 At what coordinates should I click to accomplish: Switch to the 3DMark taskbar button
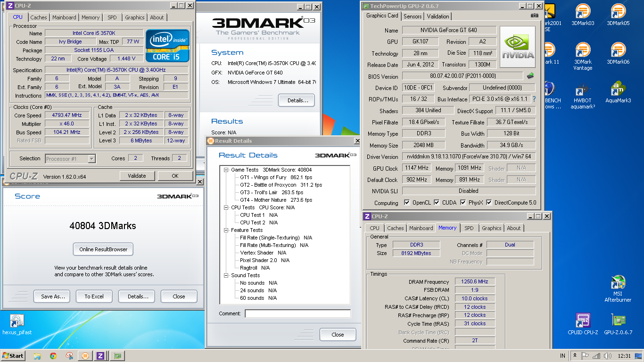click(x=85, y=356)
